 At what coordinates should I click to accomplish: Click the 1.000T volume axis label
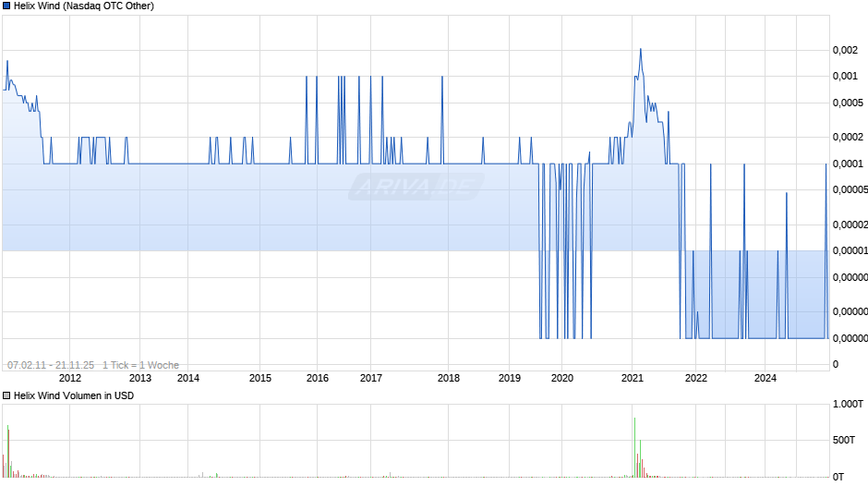848,404
